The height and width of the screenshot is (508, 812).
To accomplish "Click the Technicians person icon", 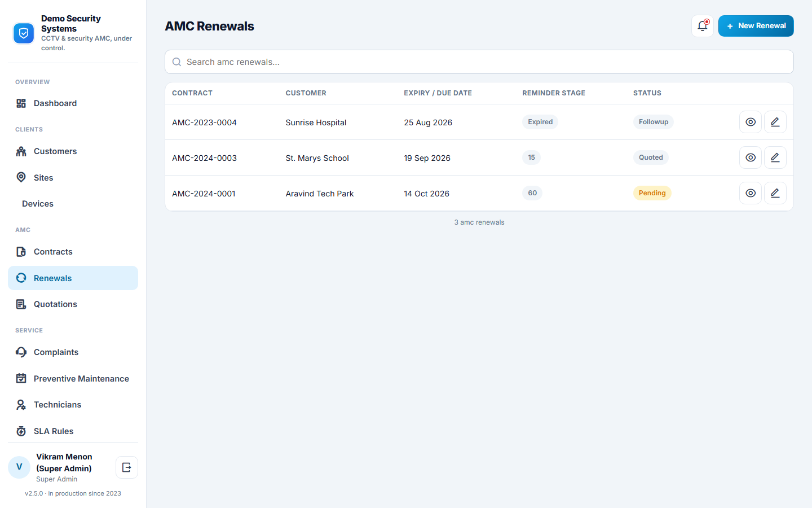I will (x=21, y=405).
